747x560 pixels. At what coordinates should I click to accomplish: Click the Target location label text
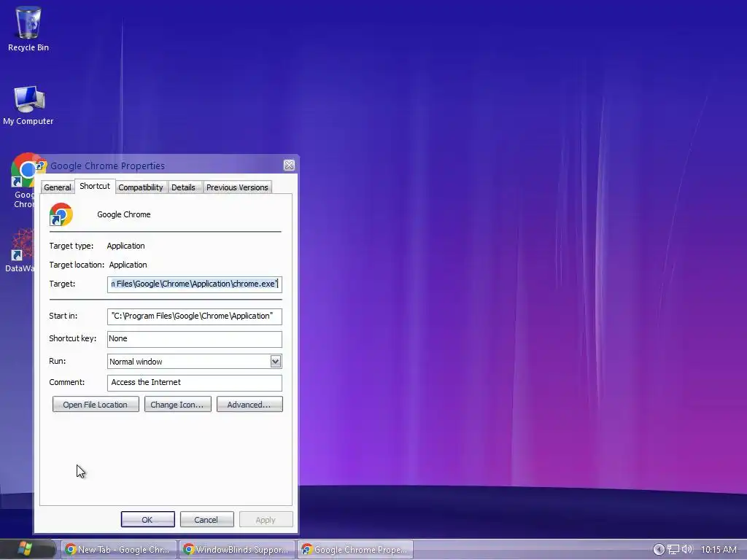click(x=77, y=265)
